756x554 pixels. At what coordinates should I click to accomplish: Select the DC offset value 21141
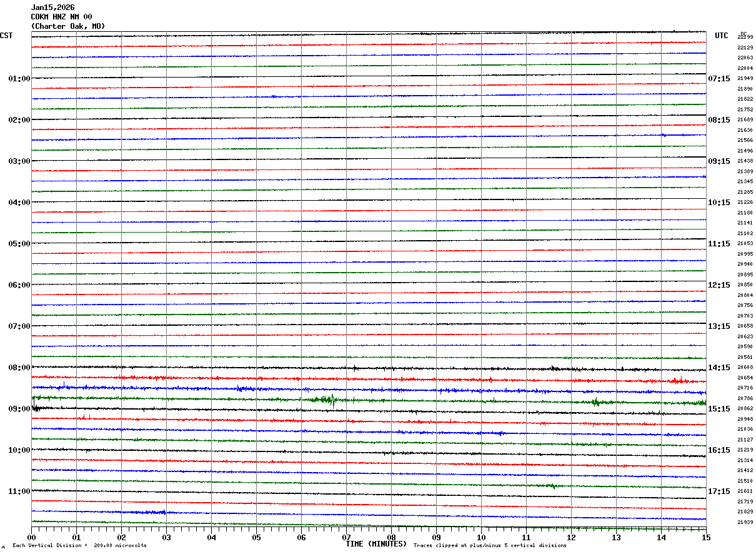coord(745,223)
